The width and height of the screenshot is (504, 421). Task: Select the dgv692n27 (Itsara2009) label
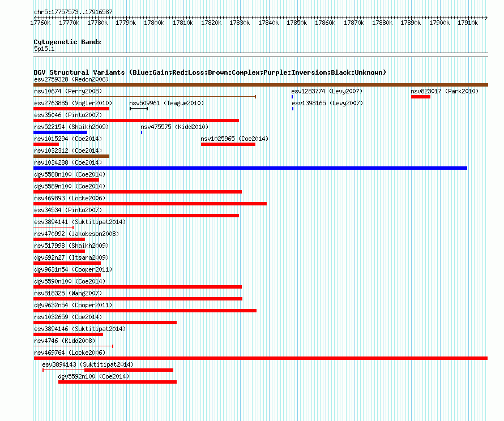(x=71, y=257)
